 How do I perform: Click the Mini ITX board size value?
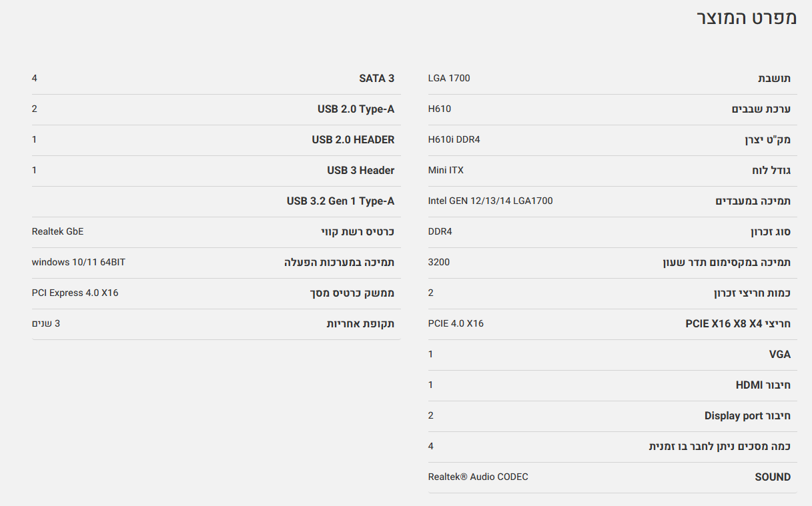(445, 171)
